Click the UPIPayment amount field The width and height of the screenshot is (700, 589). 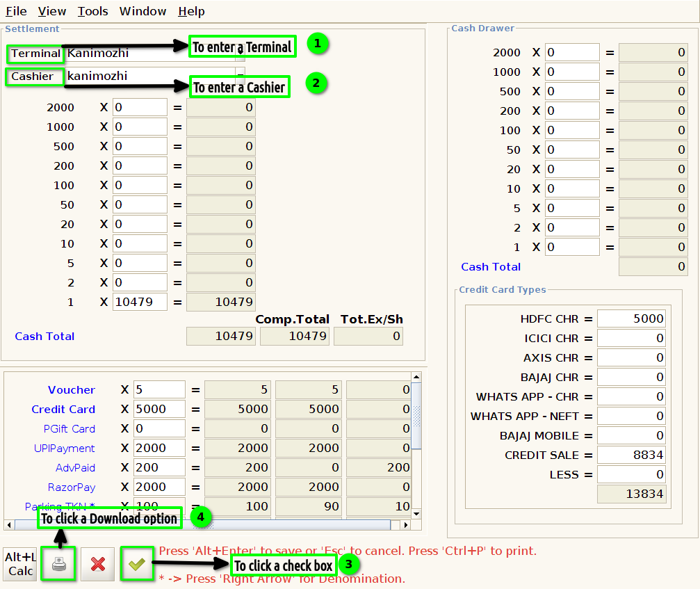pyautogui.click(x=159, y=448)
